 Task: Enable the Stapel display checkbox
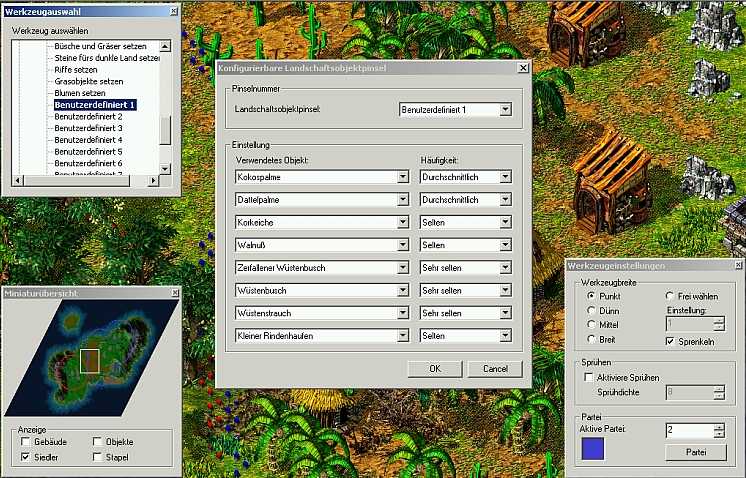point(97,457)
